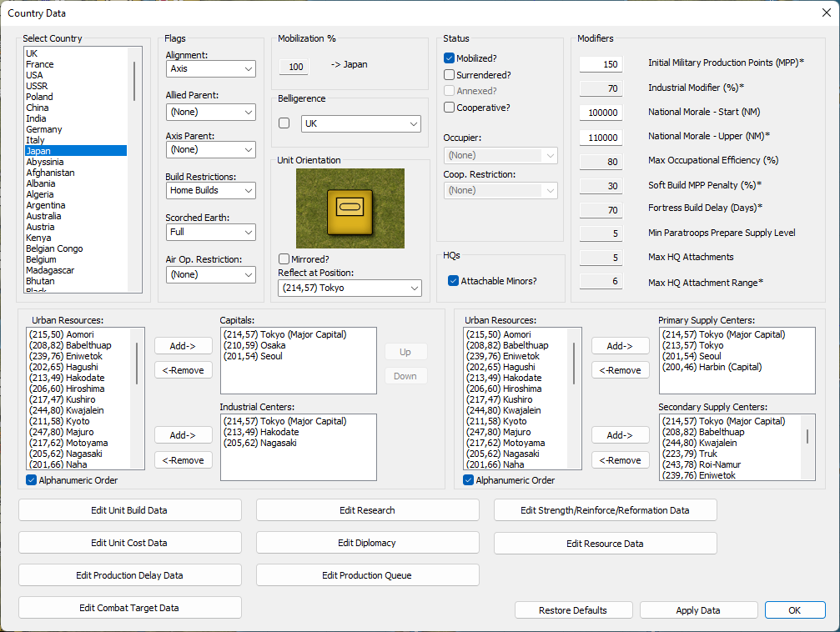Open Edit Production Queue
The height and width of the screenshot is (632, 840).
pyautogui.click(x=368, y=575)
